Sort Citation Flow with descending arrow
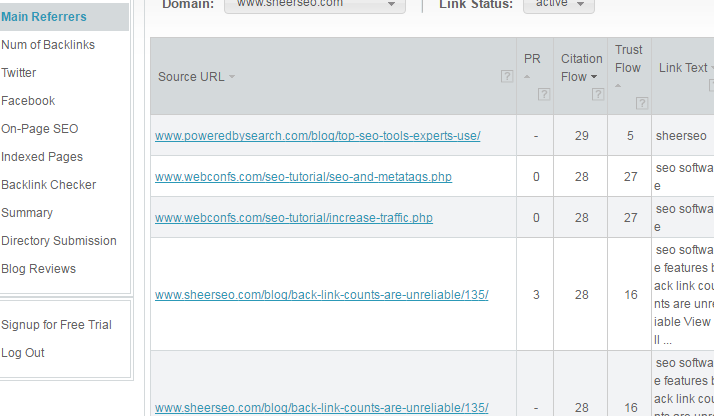The image size is (714, 416). pos(594,77)
